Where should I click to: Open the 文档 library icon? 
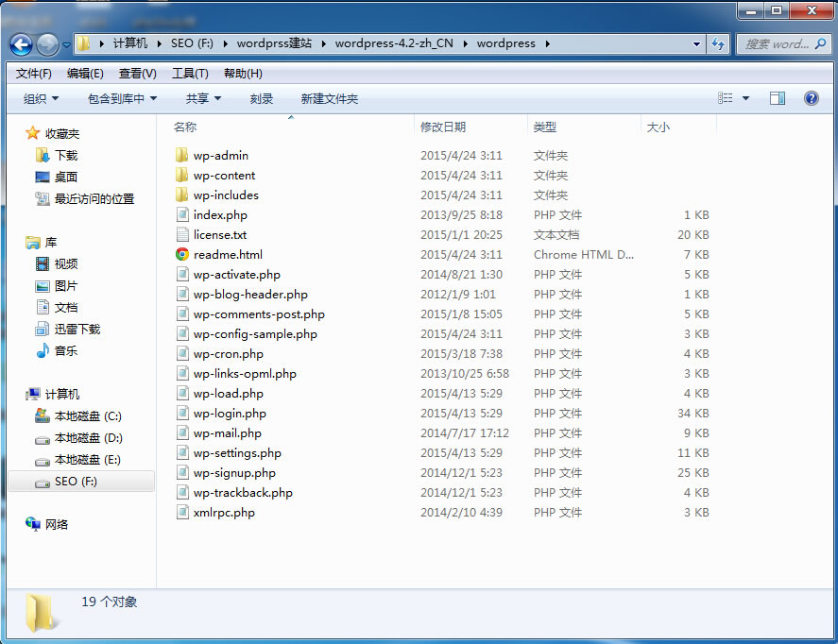click(x=43, y=307)
